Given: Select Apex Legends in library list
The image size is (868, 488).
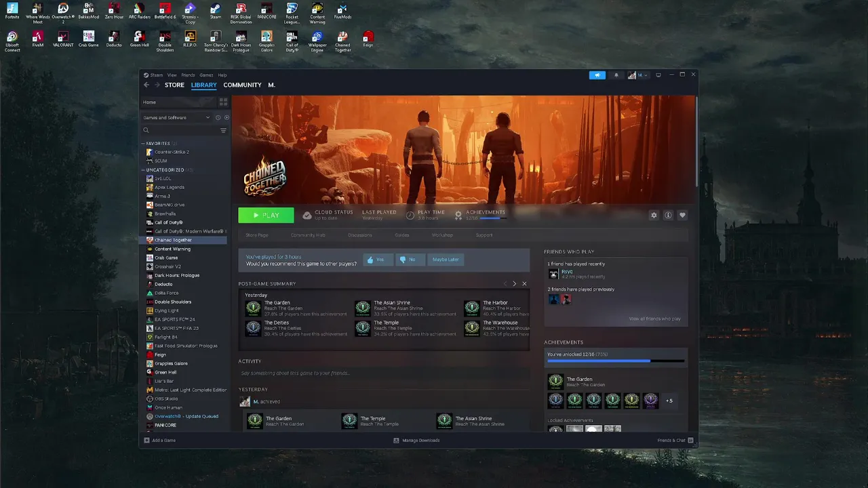Looking at the screenshot, I should (169, 187).
